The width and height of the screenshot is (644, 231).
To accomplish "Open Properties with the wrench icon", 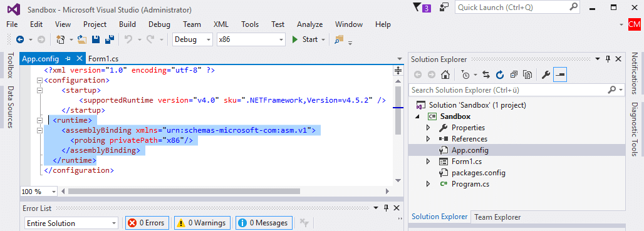I will (546, 74).
